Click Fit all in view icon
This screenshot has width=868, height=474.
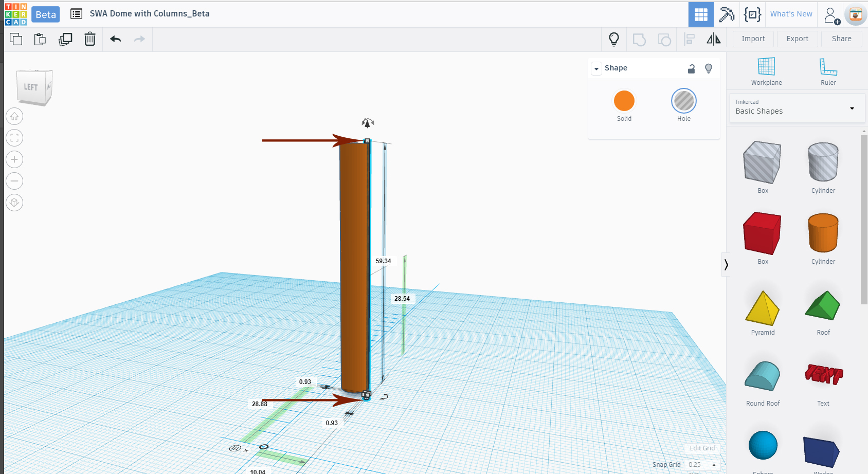point(14,138)
